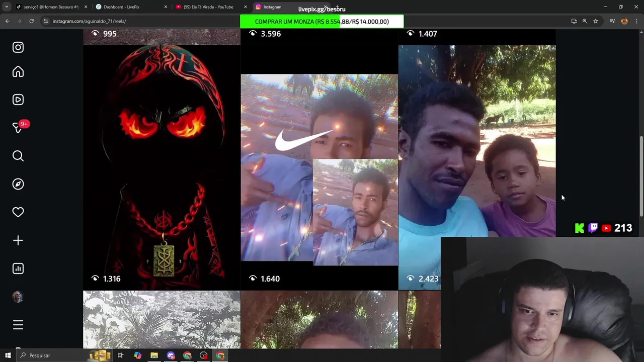Open the tab search dropdown arrow
Viewport: 644px width, 362px height.
click(x=7, y=7)
